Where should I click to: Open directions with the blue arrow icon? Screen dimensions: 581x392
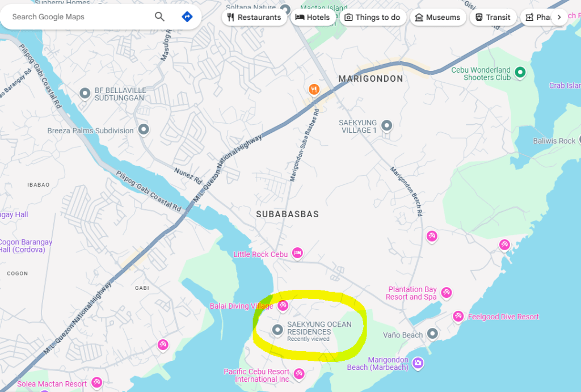187,16
